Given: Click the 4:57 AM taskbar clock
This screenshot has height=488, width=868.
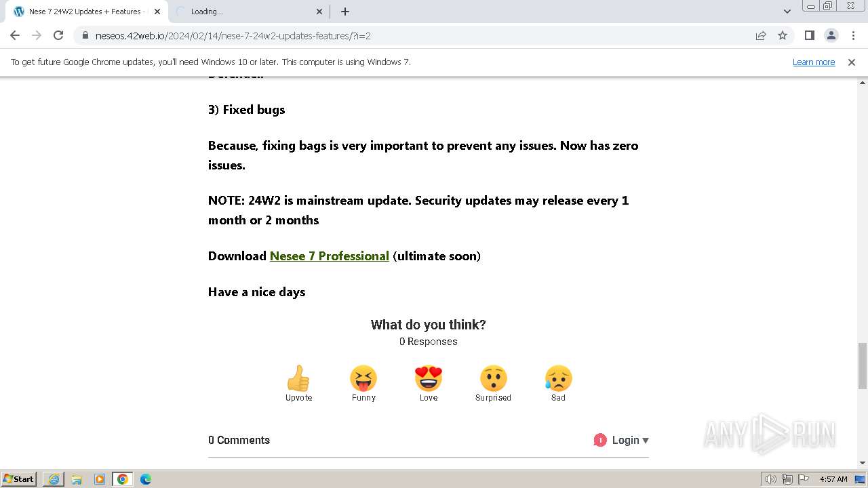Looking at the screenshot, I should [x=833, y=479].
